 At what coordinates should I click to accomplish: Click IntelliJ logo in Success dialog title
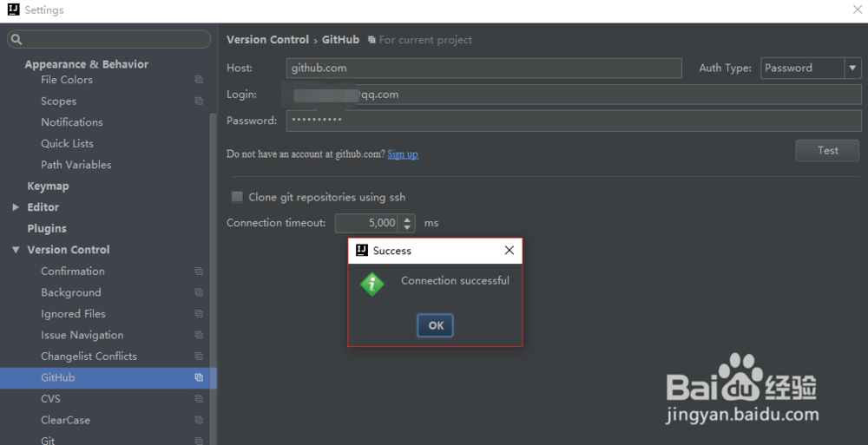coord(361,250)
